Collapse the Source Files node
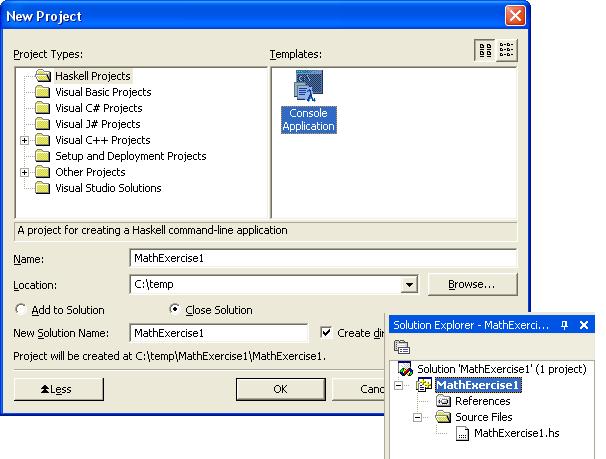 click(417, 417)
